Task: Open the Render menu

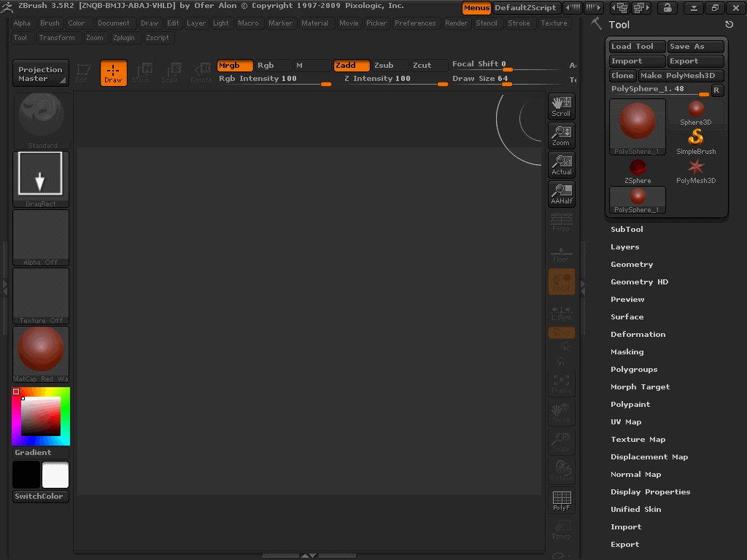Action: point(456,23)
